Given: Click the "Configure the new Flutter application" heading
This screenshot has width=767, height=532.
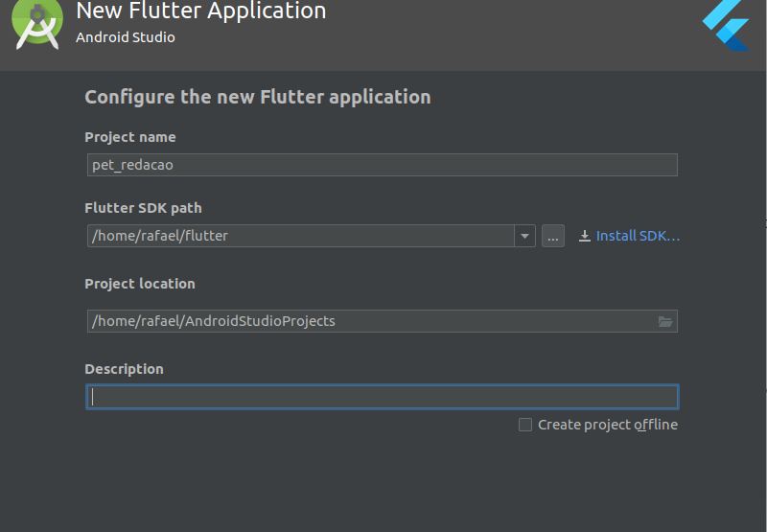Looking at the screenshot, I should coord(257,97).
